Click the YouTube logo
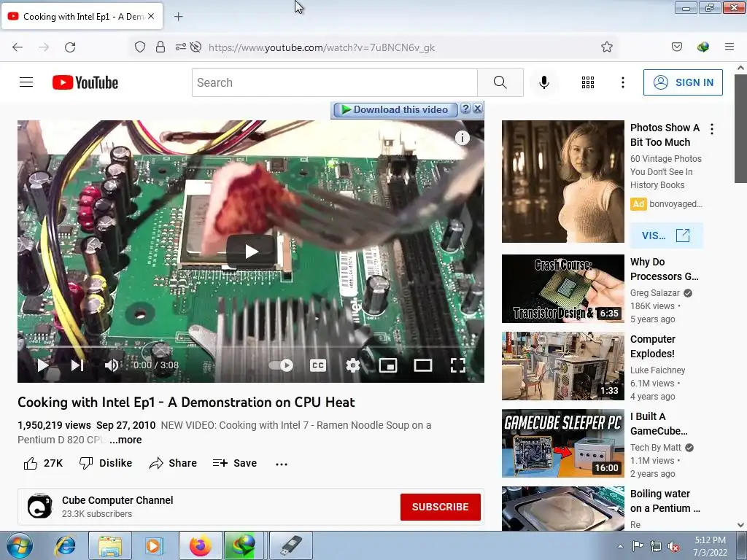 pos(85,82)
